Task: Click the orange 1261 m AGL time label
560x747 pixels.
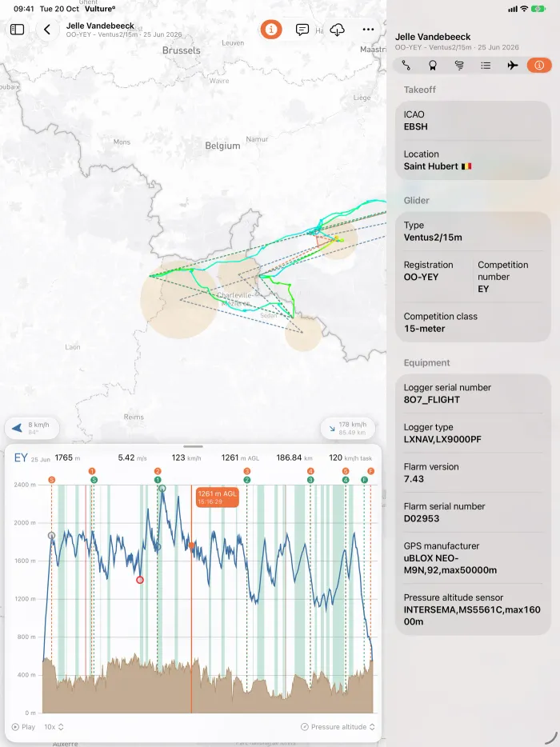Action: [x=218, y=497]
